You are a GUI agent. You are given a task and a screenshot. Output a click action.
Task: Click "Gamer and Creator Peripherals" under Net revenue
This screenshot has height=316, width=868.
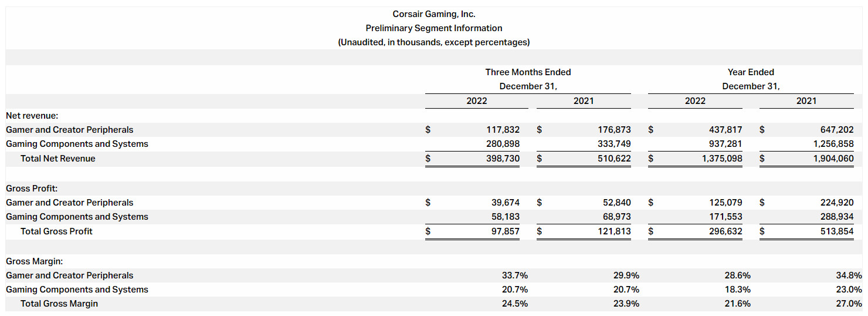(x=69, y=130)
